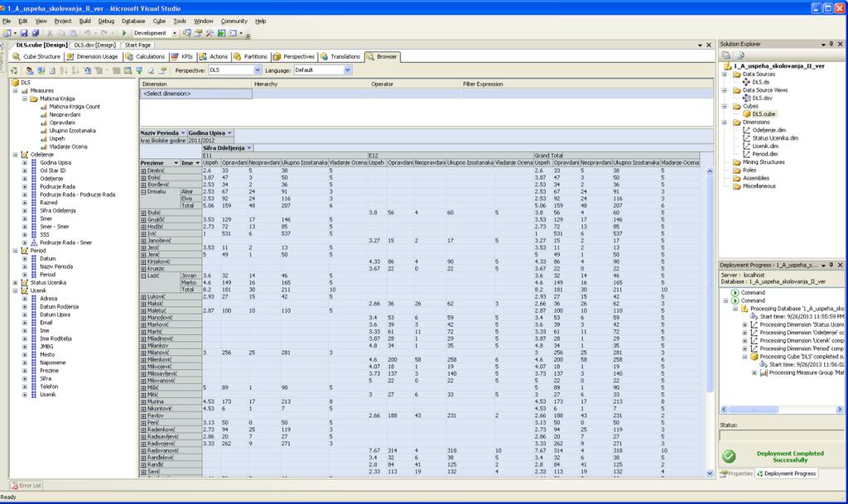Select the Mining Structures folder
Viewport: 848px width, 504px height.
(764, 162)
